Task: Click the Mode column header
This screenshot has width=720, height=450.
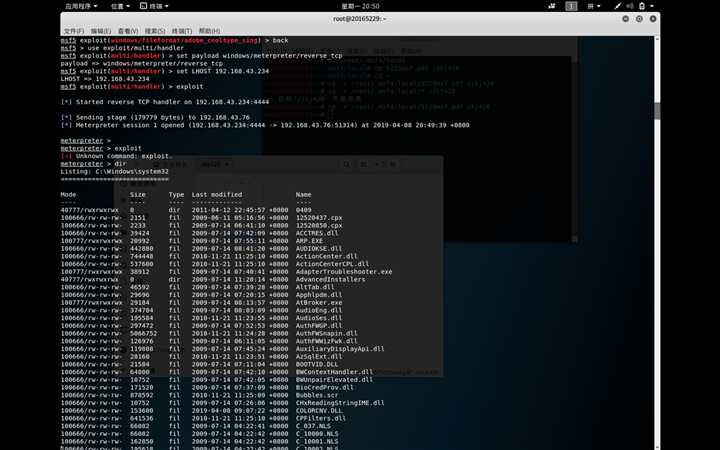Action: coord(68,195)
